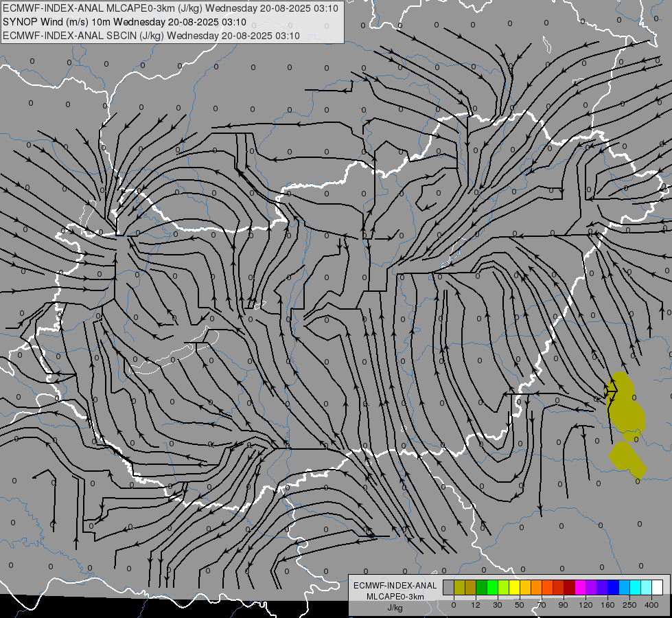This screenshot has width=672, height=618.
Task: Select the dark green color scale swatch
Action: click(x=481, y=588)
